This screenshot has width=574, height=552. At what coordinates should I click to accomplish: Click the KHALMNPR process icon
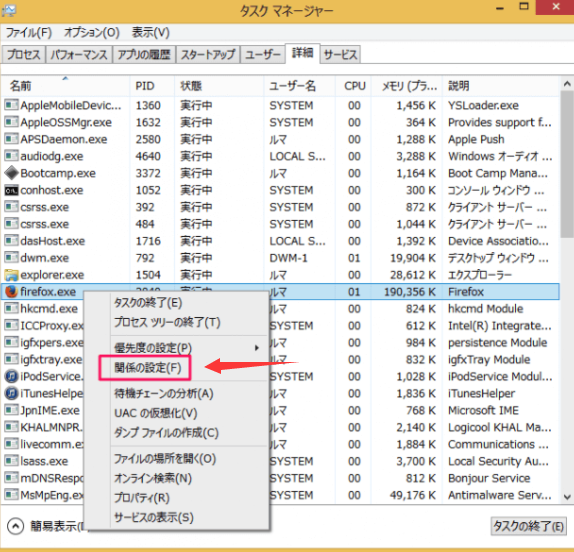click(x=11, y=427)
